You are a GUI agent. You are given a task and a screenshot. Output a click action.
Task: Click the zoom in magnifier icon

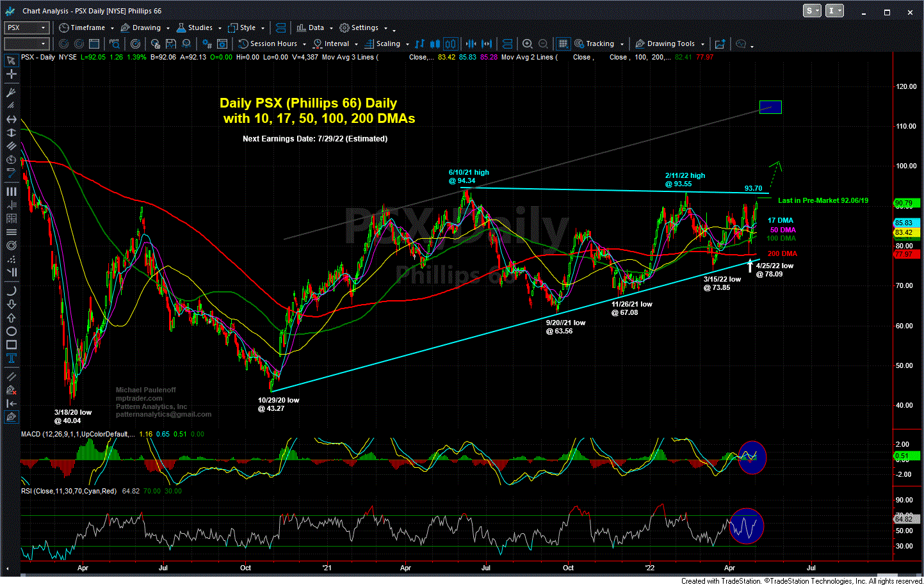(x=527, y=44)
